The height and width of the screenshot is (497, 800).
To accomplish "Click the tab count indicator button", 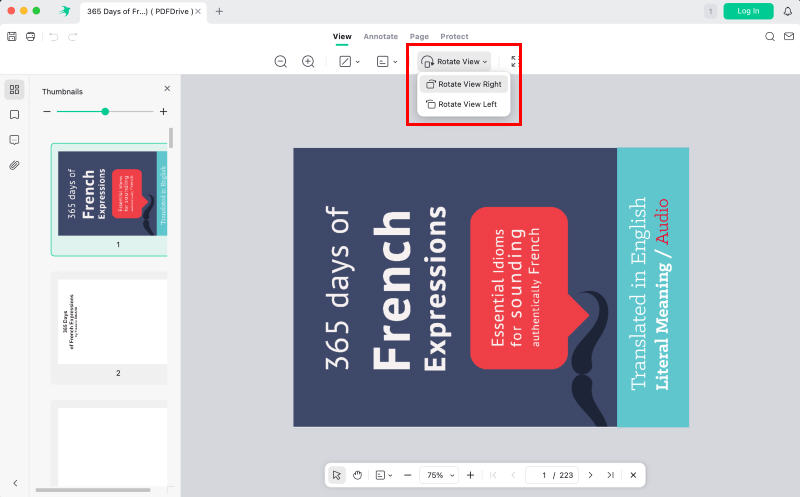I will [710, 11].
